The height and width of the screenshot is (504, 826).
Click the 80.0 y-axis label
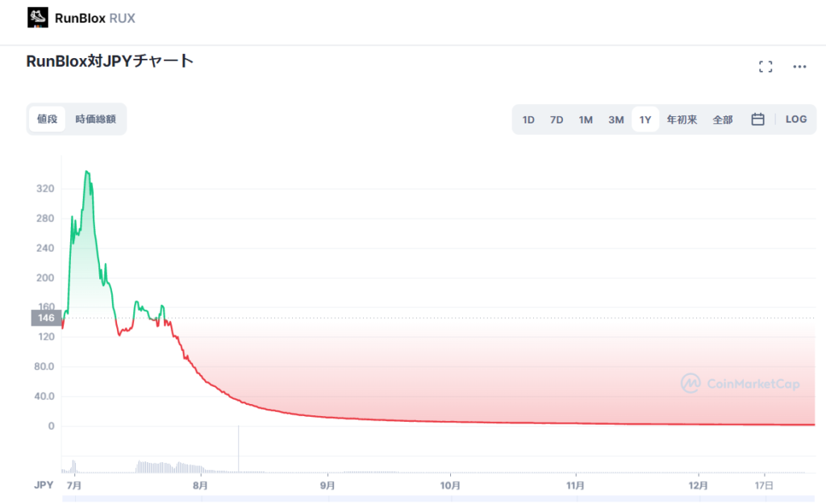tap(44, 367)
